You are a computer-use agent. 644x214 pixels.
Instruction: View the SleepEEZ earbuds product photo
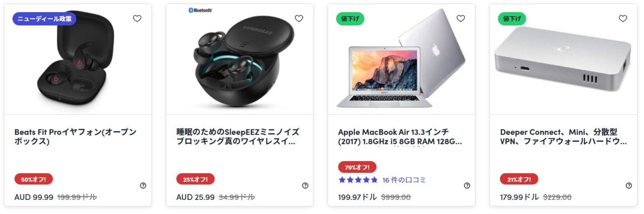click(240, 59)
